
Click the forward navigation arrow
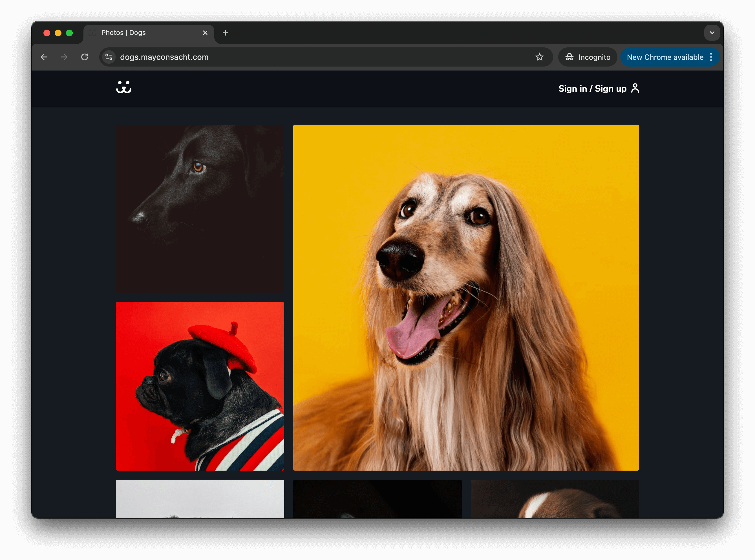(64, 57)
